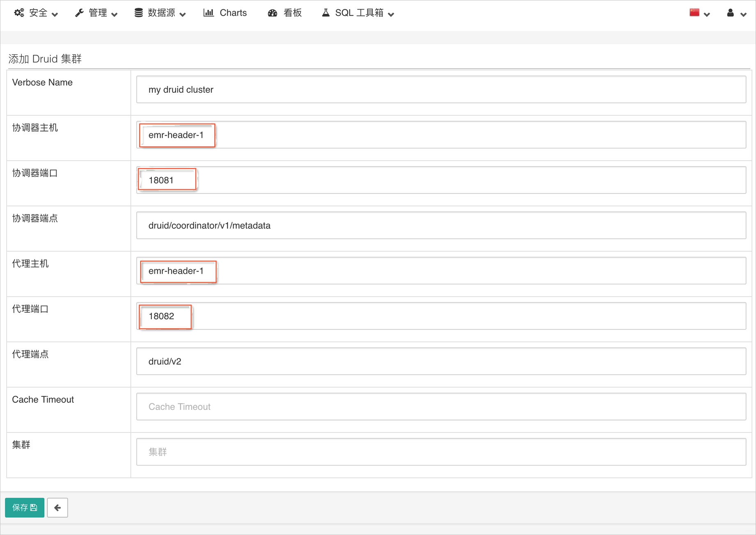Click the 代理端口 label

coord(30,309)
